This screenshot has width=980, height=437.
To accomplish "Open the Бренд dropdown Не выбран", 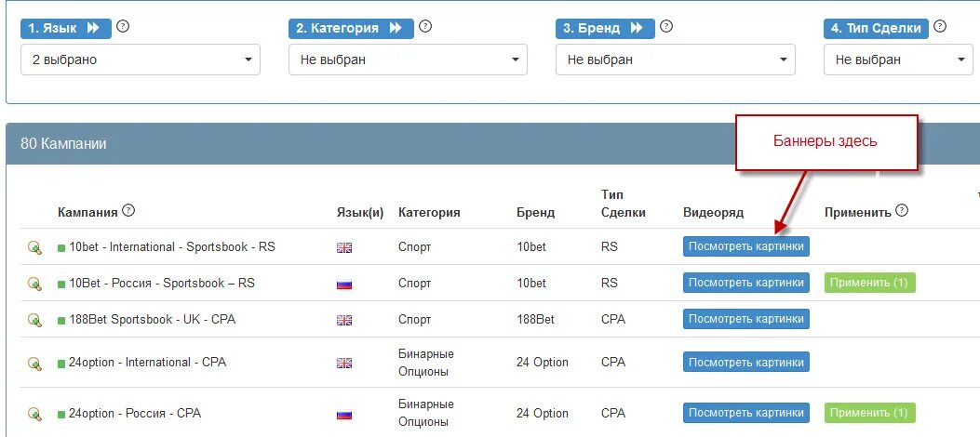I will [675, 60].
